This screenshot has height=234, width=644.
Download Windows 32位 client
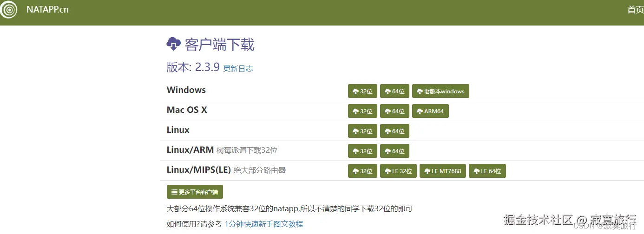pos(362,91)
